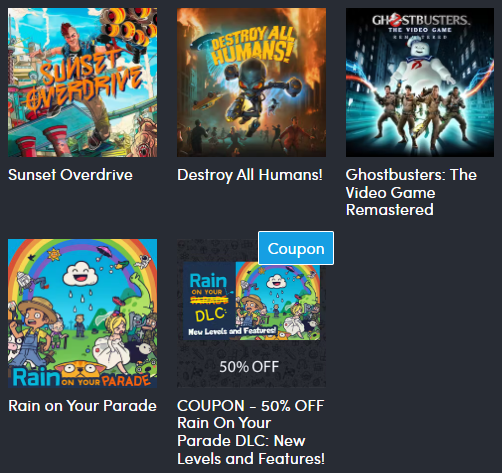Click the yellow DLC text on the coupon image

click(x=210, y=315)
